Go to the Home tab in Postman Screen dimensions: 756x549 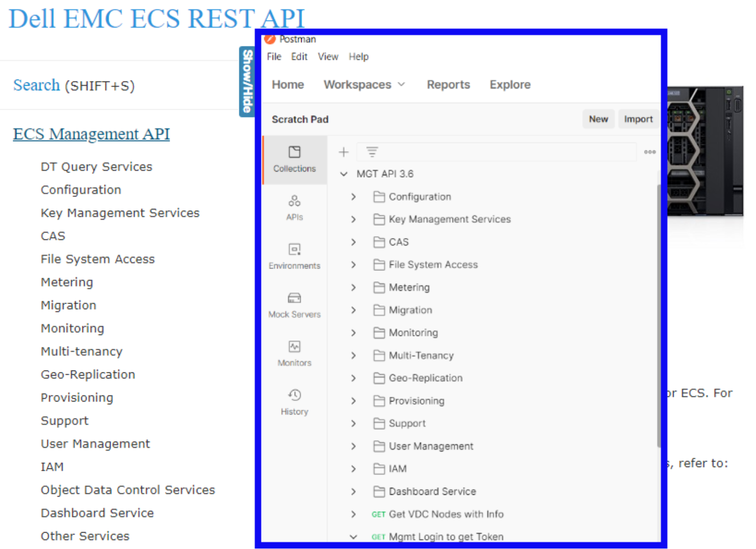[x=288, y=85]
